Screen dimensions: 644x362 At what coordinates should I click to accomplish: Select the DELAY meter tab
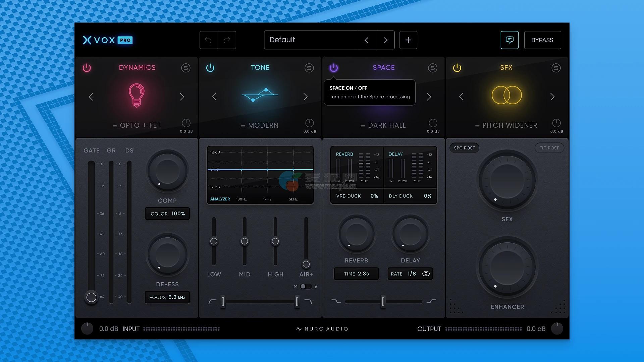click(395, 154)
